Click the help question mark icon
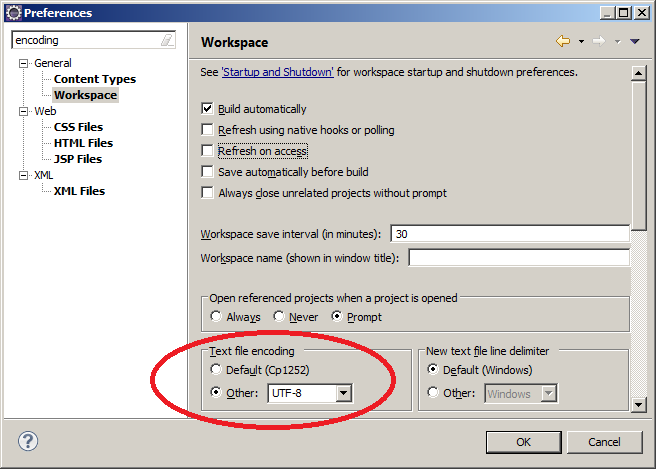 (28, 441)
